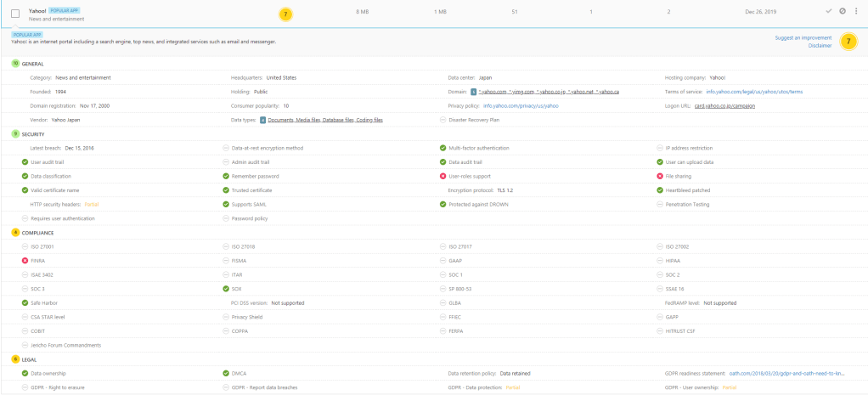
Task: Open the Privacy policy yahoo link
Action: click(x=521, y=106)
